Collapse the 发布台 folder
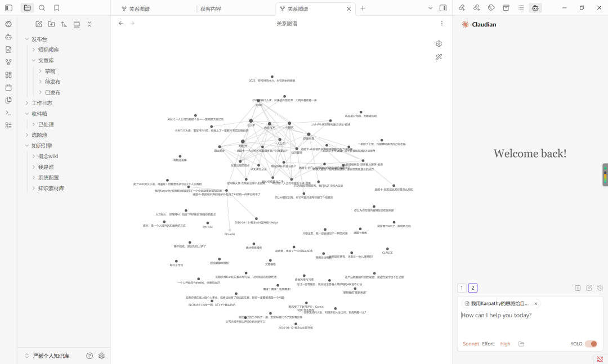The height and width of the screenshot is (364, 608). 27,39
